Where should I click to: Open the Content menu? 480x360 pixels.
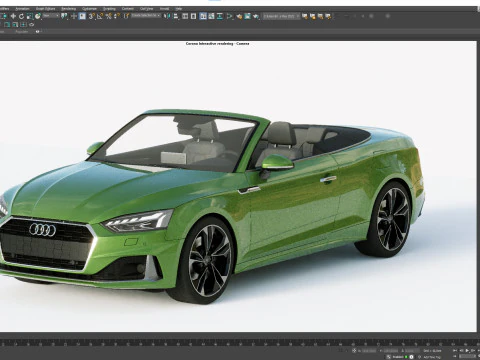point(128,9)
